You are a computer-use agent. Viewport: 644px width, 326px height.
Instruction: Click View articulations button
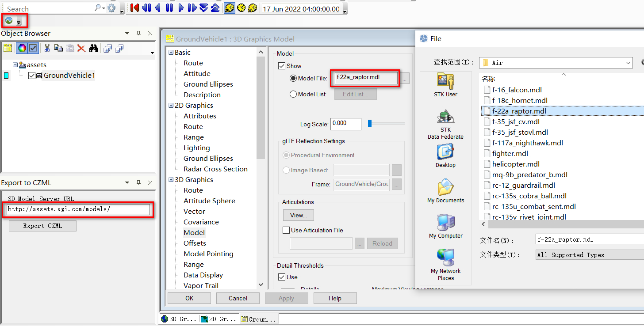(x=299, y=215)
